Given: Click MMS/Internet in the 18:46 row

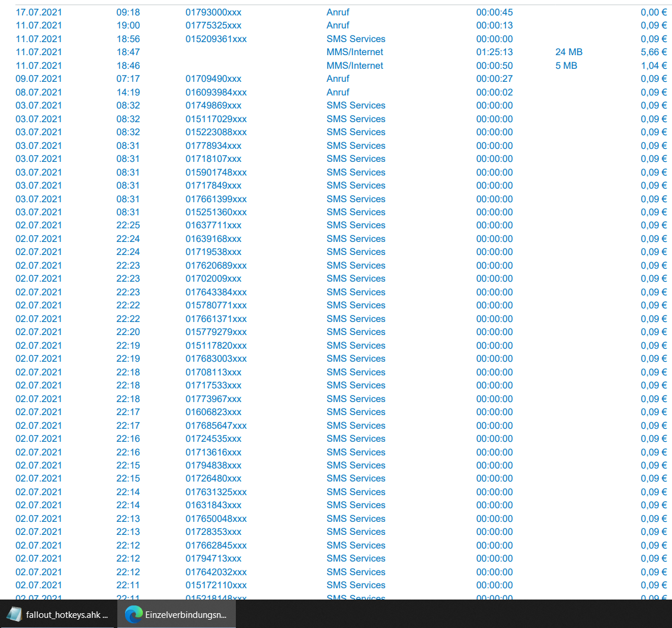Looking at the screenshot, I should [x=355, y=66].
